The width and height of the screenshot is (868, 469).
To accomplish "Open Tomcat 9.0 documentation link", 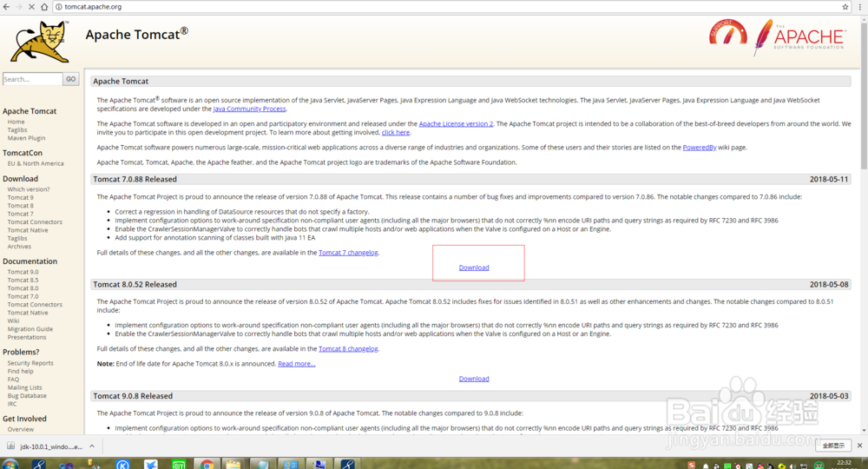I will 23,273.
